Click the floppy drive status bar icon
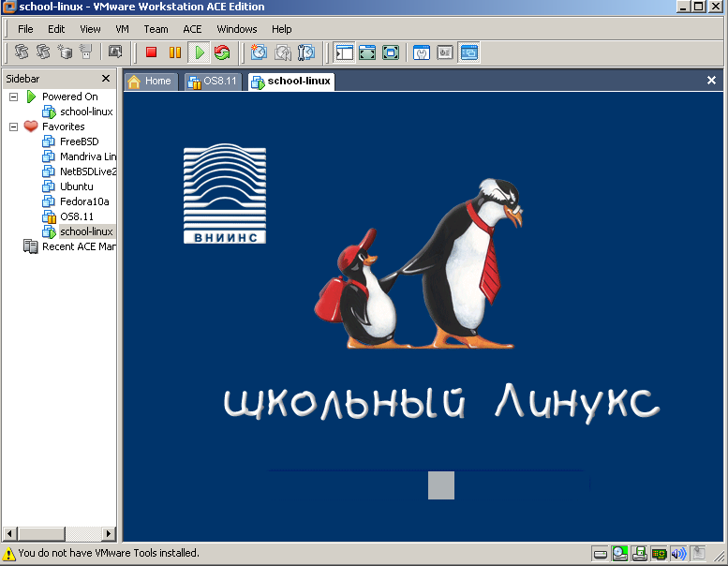728x566 pixels. (x=640, y=554)
